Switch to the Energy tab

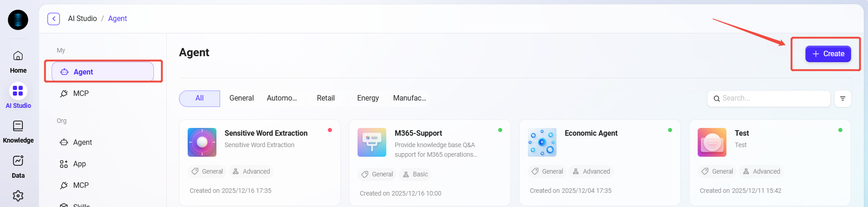pyautogui.click(x=368, y=98)
